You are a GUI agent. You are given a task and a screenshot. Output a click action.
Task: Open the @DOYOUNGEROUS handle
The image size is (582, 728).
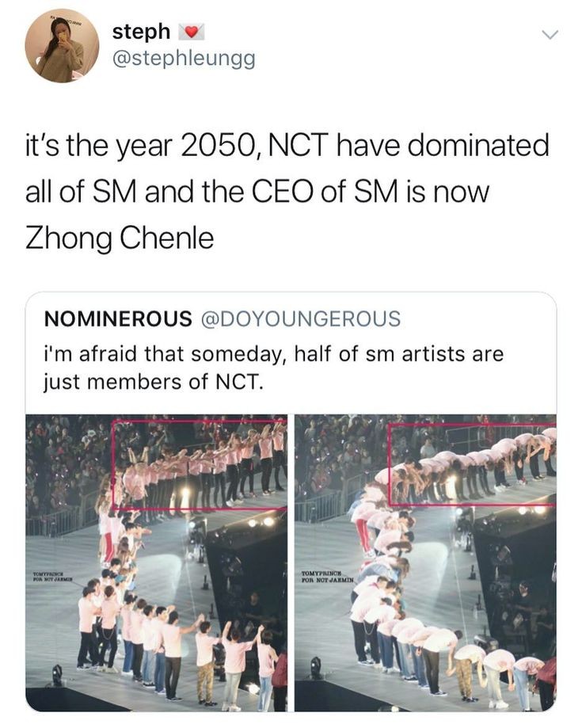tap(302, 319)
